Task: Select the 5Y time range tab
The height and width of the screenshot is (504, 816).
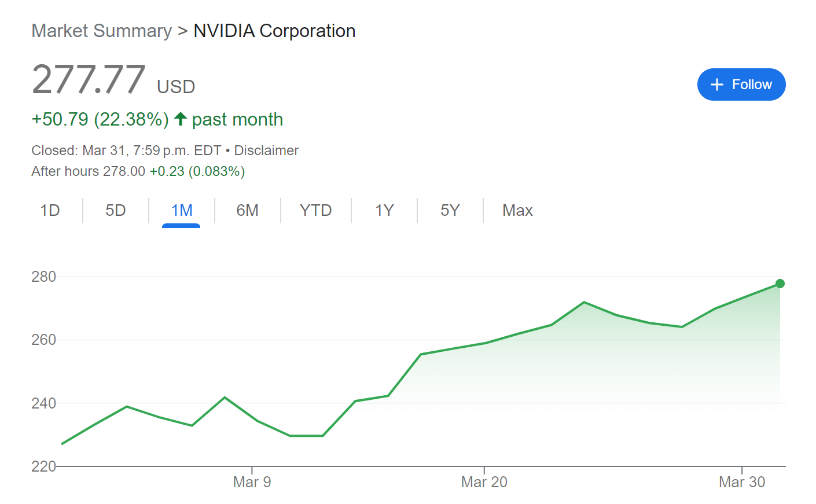Action: pos(450,210)
